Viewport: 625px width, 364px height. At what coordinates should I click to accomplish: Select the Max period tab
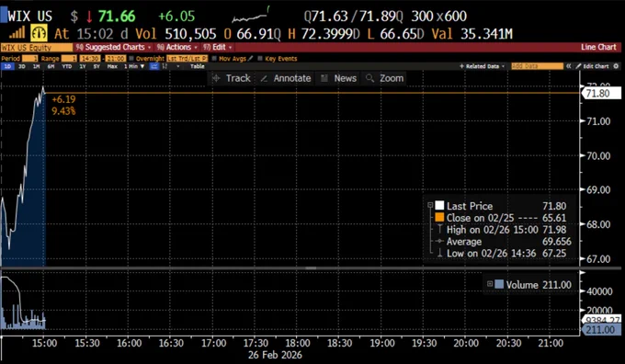click(112, 66)
